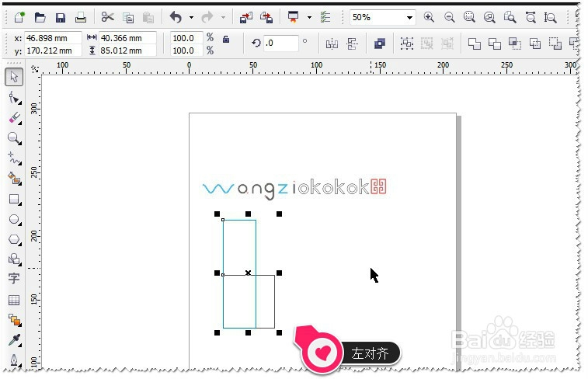Toggle the lock ratio padlock

(226, 40)
